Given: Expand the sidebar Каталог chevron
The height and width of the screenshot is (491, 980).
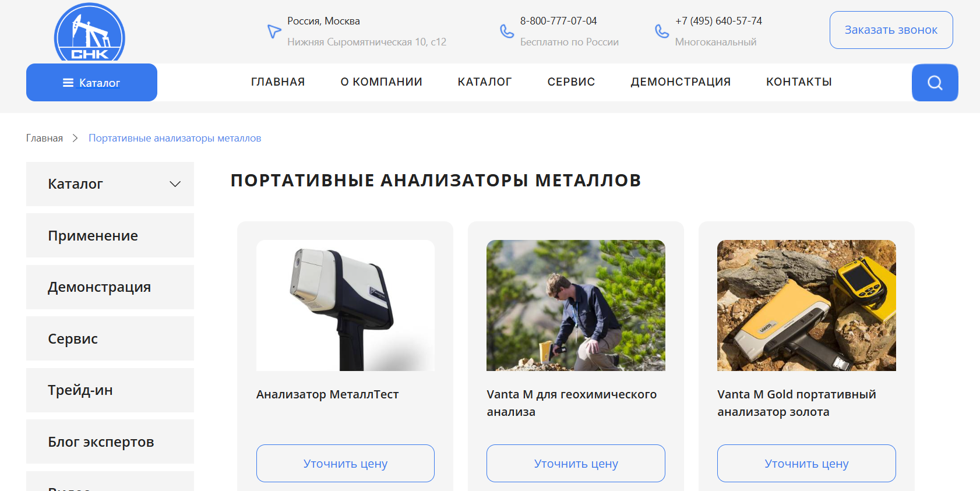Looking at the screenshot, I should click(175, 184).
